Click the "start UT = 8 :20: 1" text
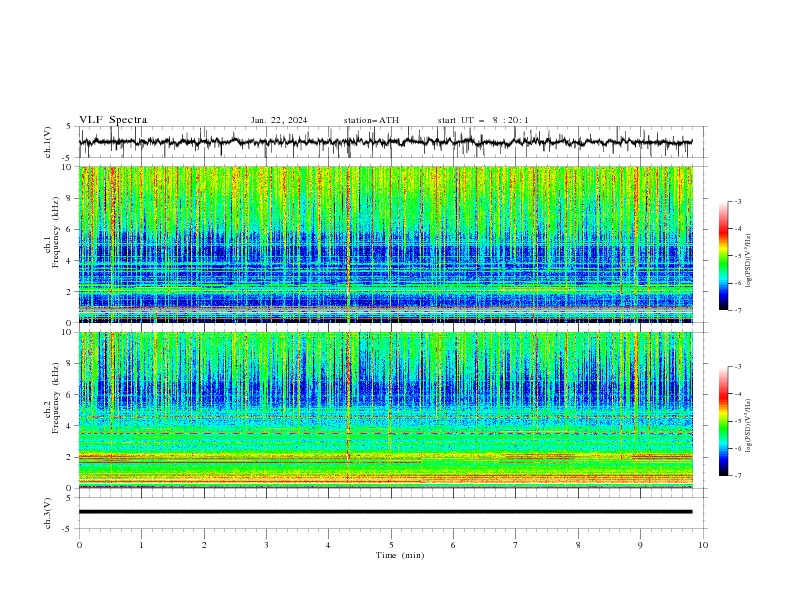The height and width of the screenshot is (612, 792). (x=483, y=120)
